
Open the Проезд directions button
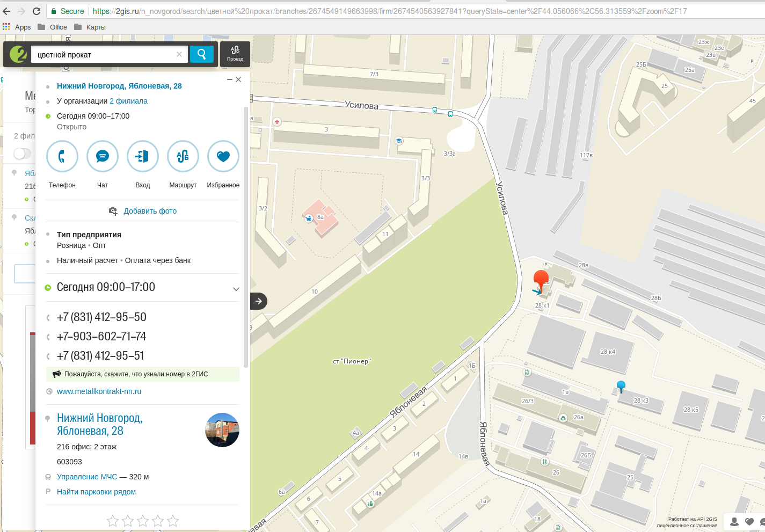coord(235,54)
